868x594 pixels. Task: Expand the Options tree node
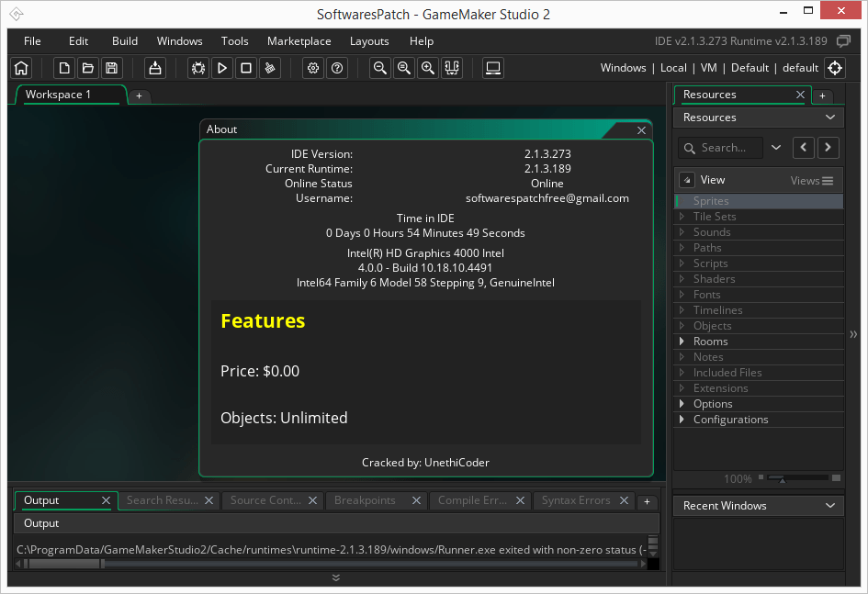point(682,404)
